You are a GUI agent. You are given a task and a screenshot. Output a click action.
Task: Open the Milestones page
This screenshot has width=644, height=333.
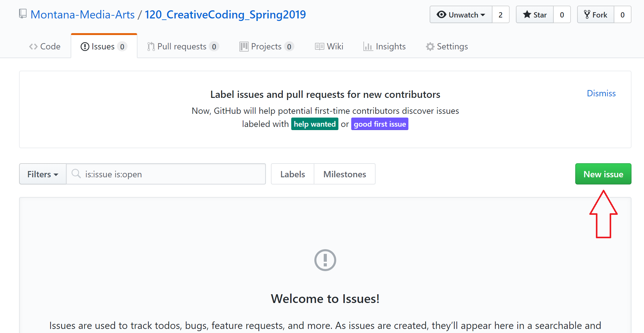[x=344, y=174]
